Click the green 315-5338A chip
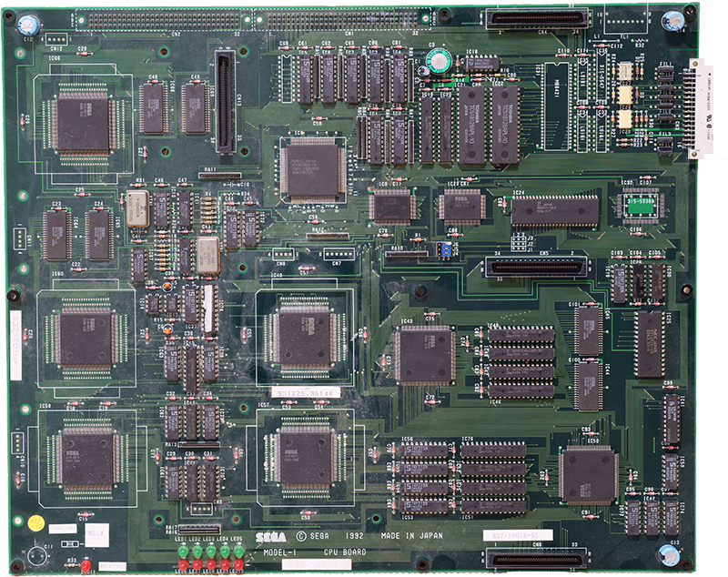This screenshot has width=728, height=577. (x=641, y=205)
